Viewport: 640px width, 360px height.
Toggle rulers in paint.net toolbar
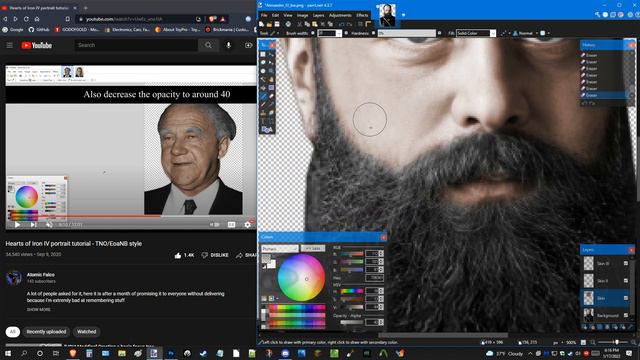(368, 24)
